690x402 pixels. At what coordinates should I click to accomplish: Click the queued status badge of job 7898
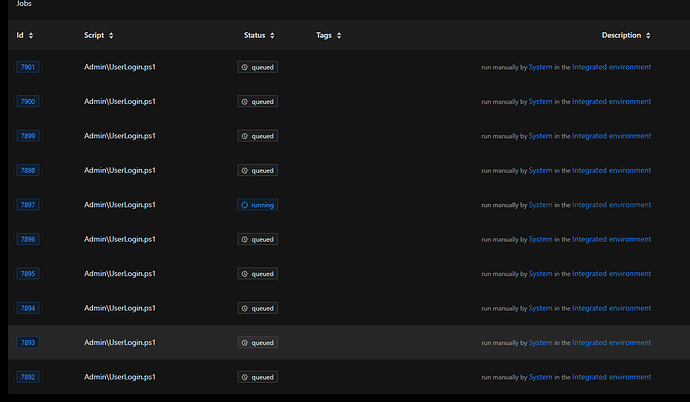[258, 170]
